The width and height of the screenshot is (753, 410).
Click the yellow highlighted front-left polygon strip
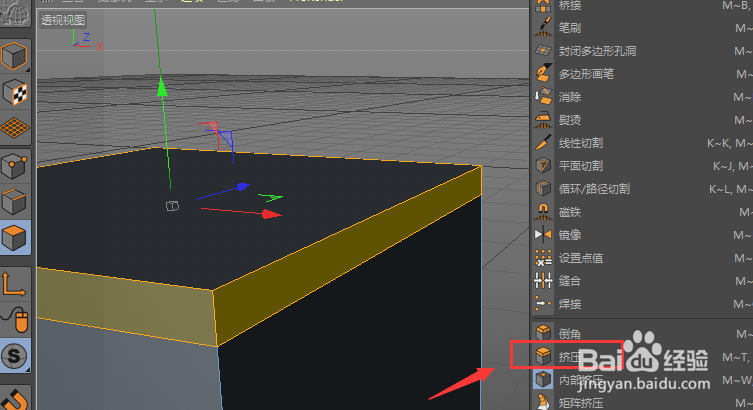(x=125, y=305)
